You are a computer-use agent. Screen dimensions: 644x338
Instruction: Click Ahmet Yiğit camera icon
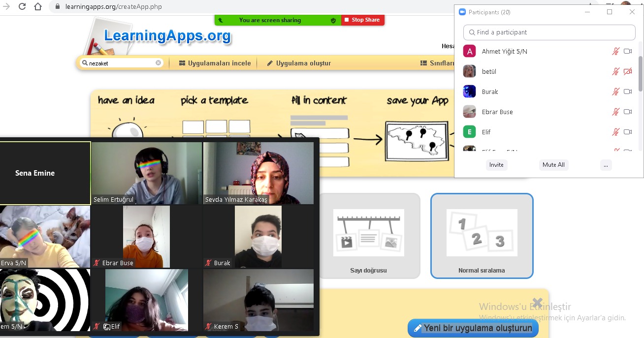click(x=628, y=51)
